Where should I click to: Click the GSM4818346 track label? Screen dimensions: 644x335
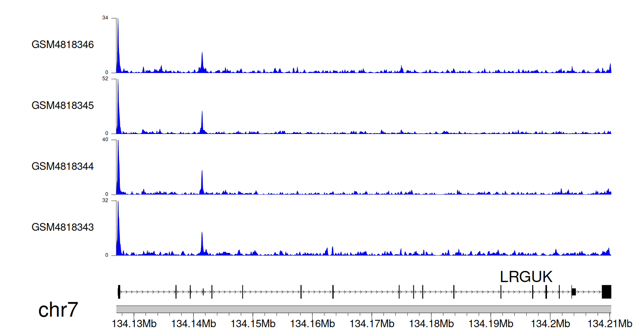click(63, 45)
